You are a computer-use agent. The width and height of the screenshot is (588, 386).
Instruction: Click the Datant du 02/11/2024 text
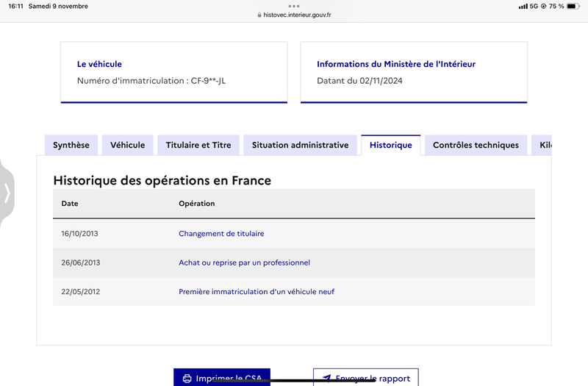click(359, 81)
